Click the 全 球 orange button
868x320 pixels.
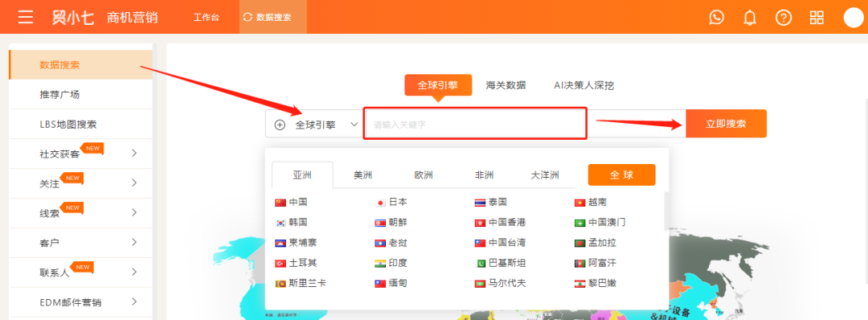(x=621, y=175)
